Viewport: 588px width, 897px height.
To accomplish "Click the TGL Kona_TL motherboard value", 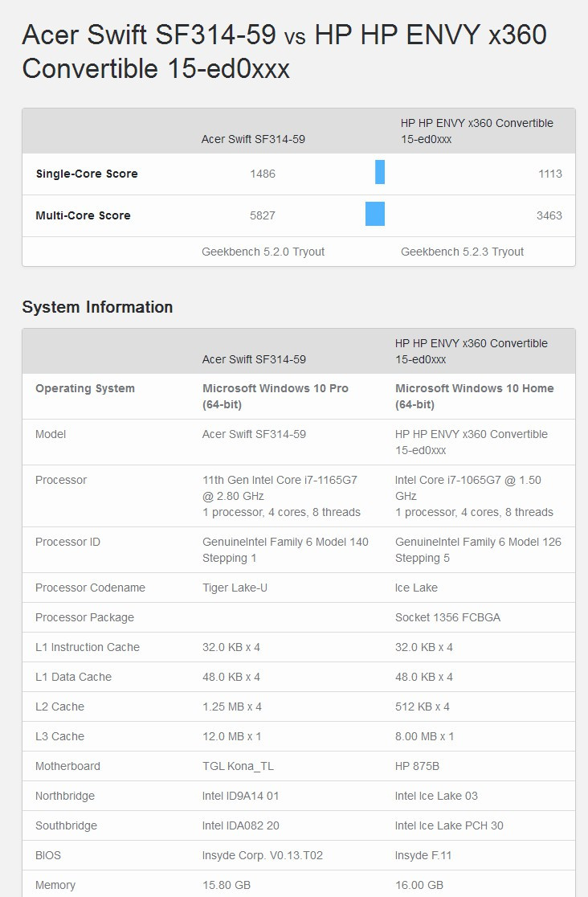I will click(238, 766).
